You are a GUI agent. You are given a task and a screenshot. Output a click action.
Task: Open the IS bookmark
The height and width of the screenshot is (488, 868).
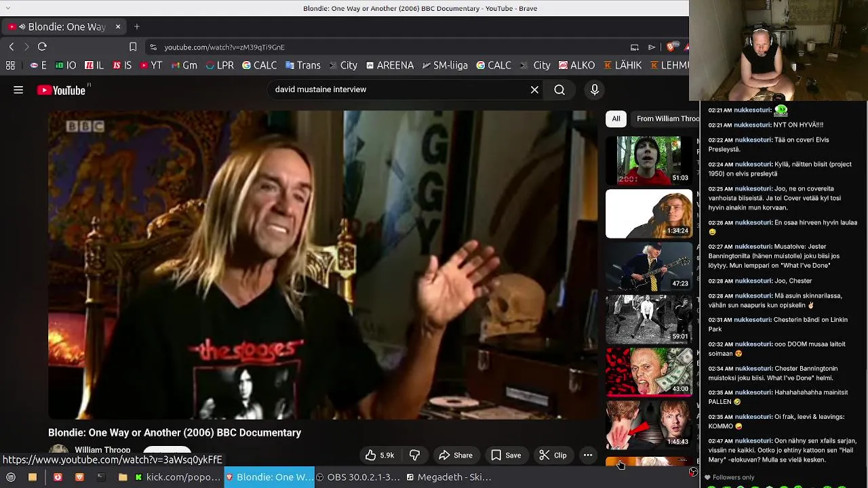pyautogui.click(x=122, y=66)
